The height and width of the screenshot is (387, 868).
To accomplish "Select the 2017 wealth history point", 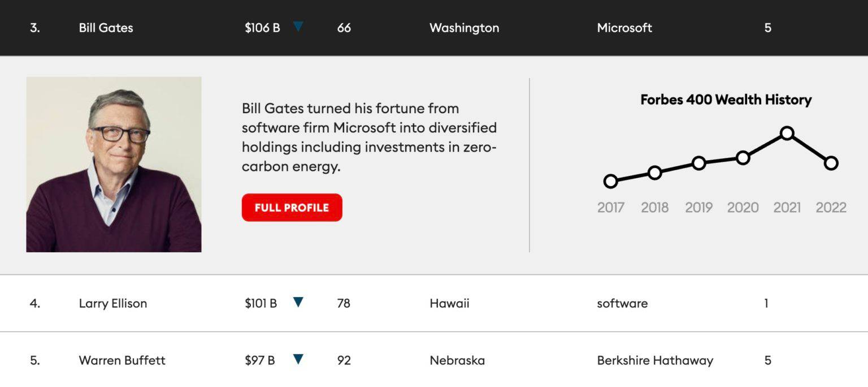I will point(610,181).
